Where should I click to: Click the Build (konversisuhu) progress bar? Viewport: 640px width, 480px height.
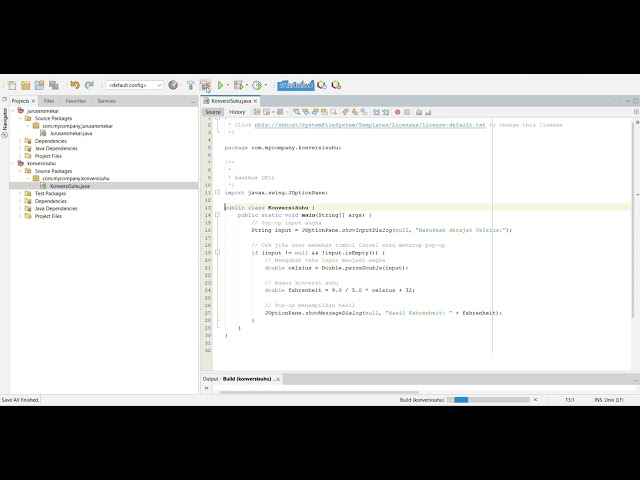pos(488,400)
